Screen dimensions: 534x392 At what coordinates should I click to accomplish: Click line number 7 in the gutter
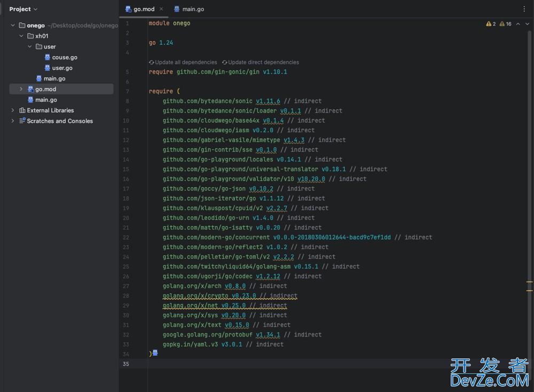tap(128, 91)
